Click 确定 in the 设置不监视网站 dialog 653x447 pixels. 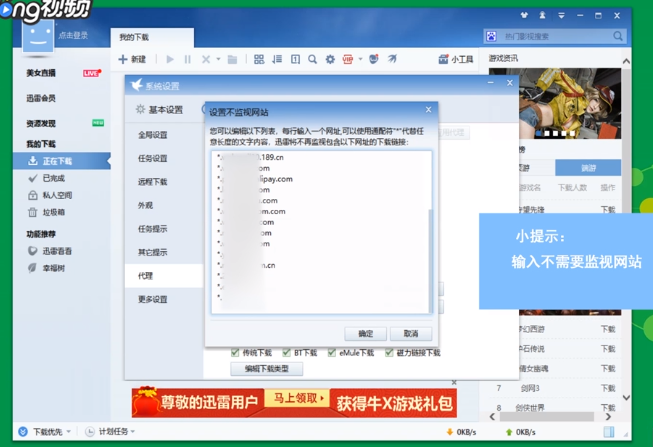tap(365, 333)
